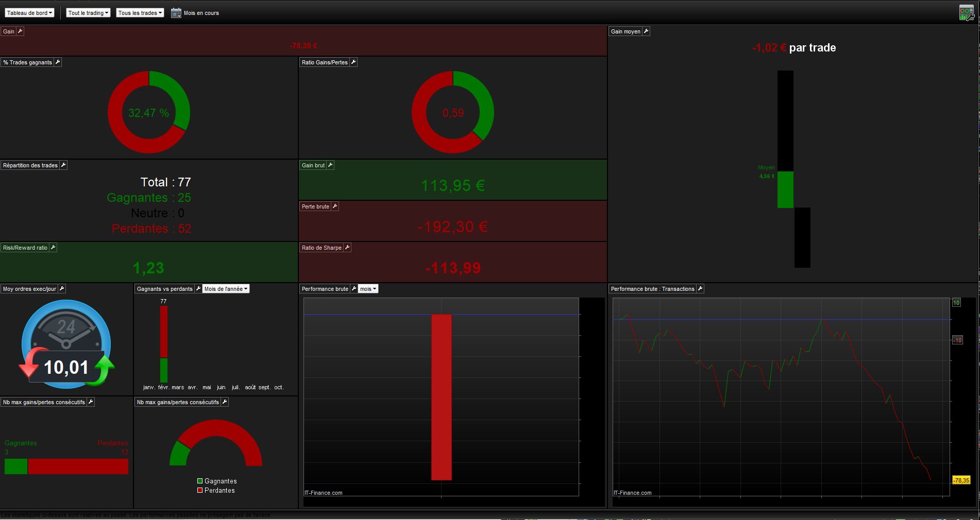Screen dimensions: 980x520
Task: Open Ratio Gains/Pertes wrench settings
Action: point(353,62)
